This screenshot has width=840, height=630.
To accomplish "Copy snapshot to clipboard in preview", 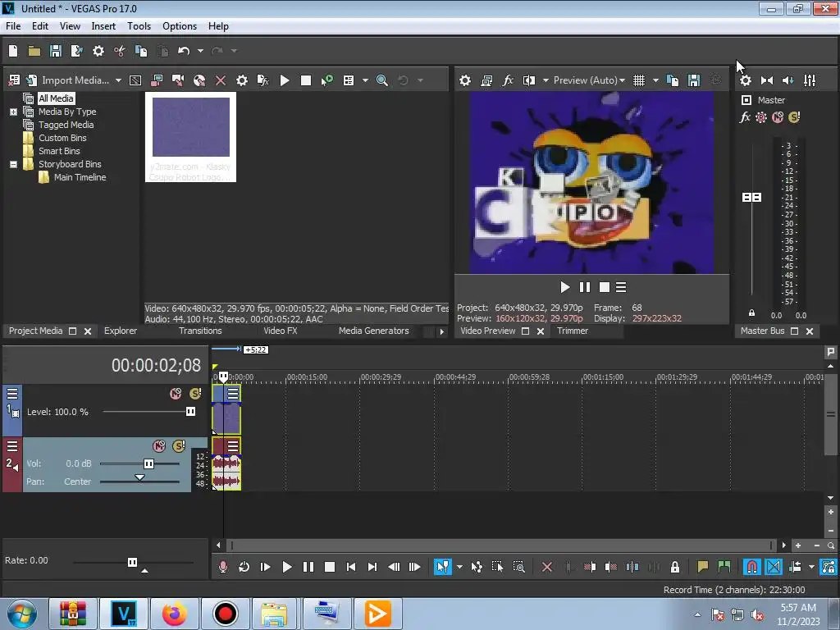I will [673, 80].
